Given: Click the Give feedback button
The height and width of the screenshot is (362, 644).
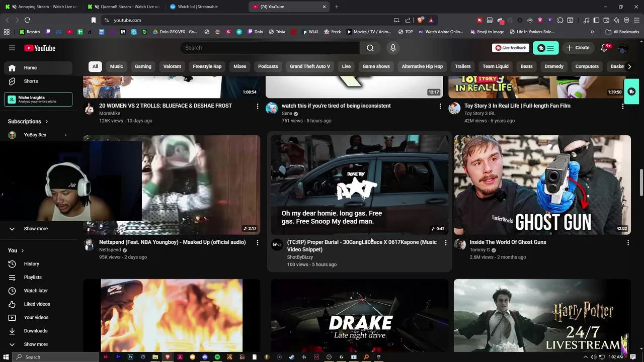Looking at the screenshot, I should [x=511, y=48].
